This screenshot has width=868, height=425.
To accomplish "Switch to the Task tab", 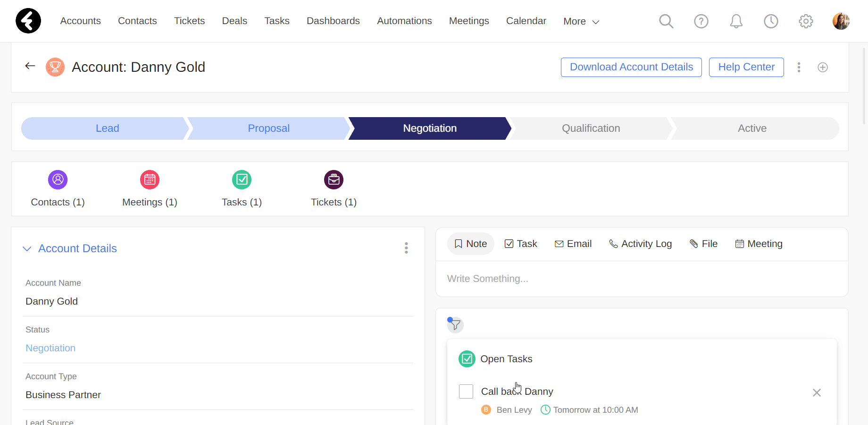I will [x=521, y=244].
